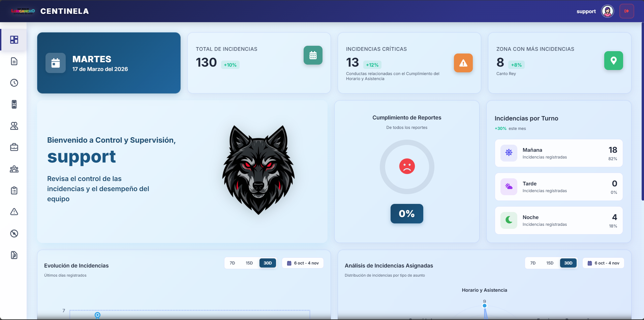
Task: Open the support user avatar
Action: pyautogui.click(x=608, y=11)
